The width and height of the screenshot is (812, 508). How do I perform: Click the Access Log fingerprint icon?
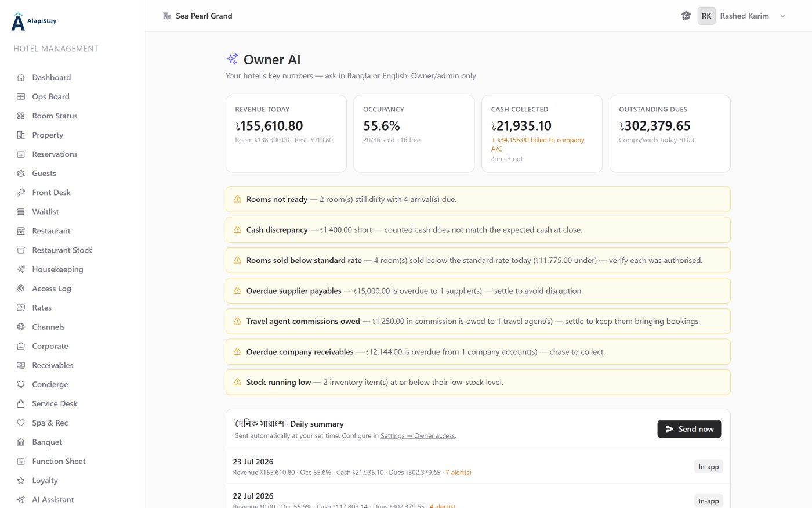click(x=21, y=288)
